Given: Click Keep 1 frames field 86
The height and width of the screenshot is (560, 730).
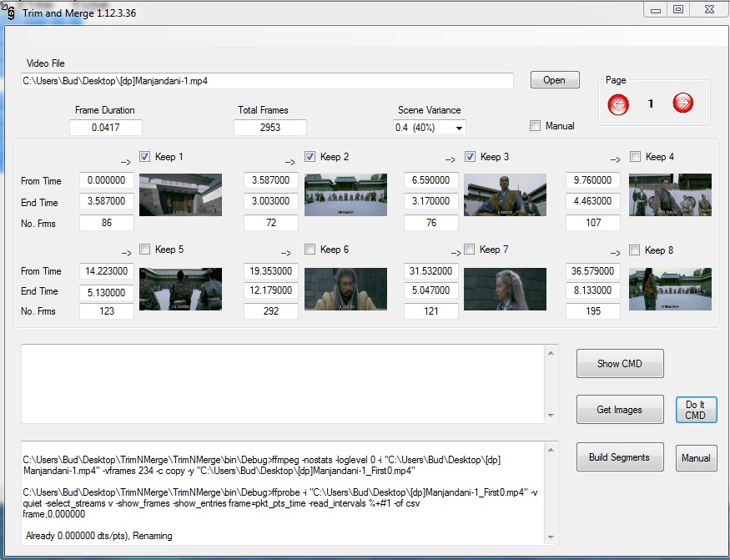Looking at the screenshot, I should point(107,223).
